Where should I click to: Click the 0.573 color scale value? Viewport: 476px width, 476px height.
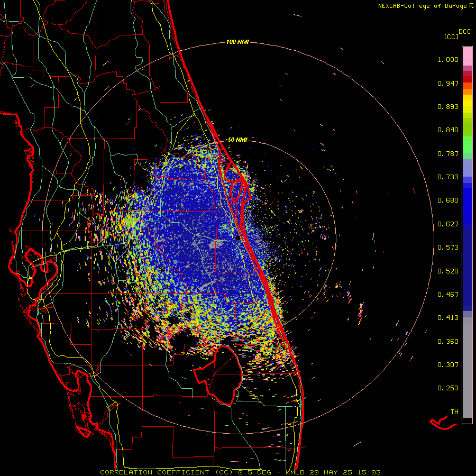(448, 248)
